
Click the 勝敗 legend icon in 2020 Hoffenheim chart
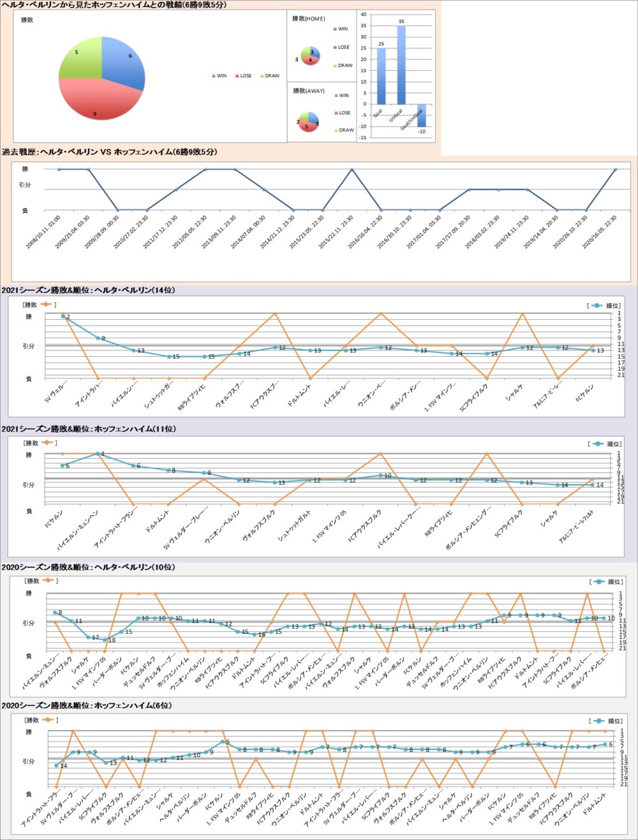[48, 719]
